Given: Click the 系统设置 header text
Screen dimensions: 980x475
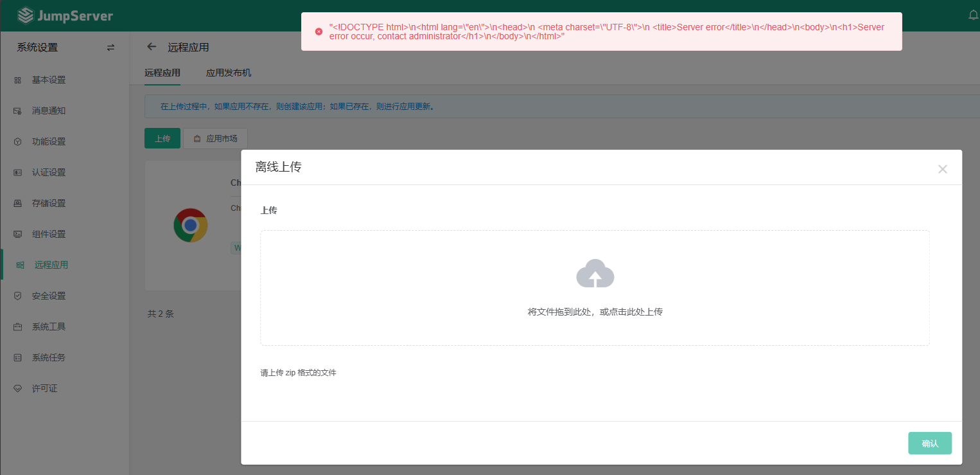Looking at the screenshot, I should [x=37, y=47].
